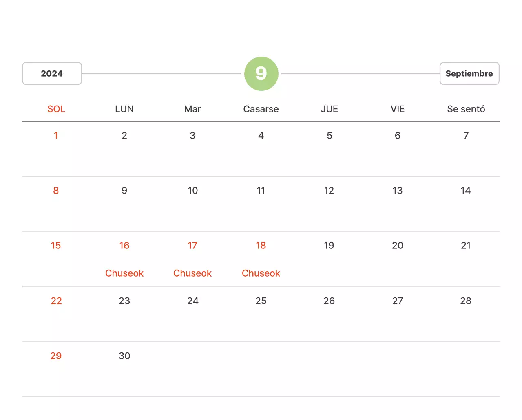Select the Chuseok entry under 18
The image size is (522, 420).
(261, 273)
